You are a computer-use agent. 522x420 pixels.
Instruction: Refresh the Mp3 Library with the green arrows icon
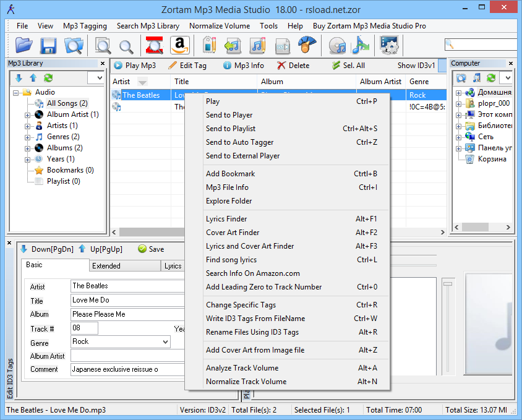pyautogui.click(x=48, y=77)
